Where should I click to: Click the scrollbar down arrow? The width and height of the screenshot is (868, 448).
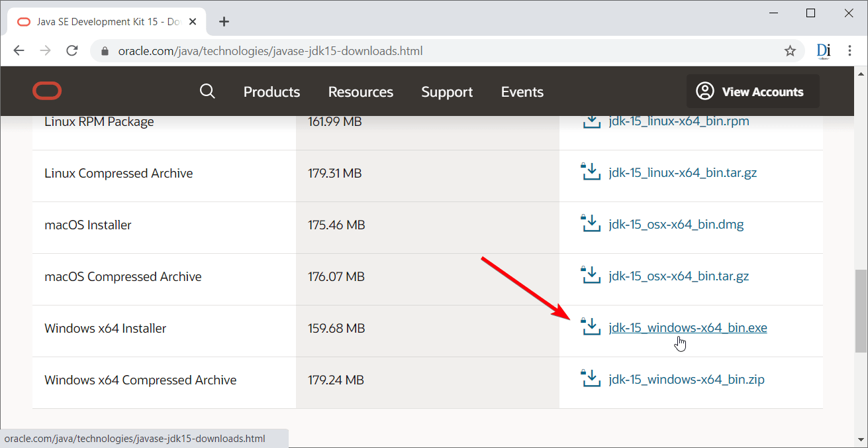861,441
